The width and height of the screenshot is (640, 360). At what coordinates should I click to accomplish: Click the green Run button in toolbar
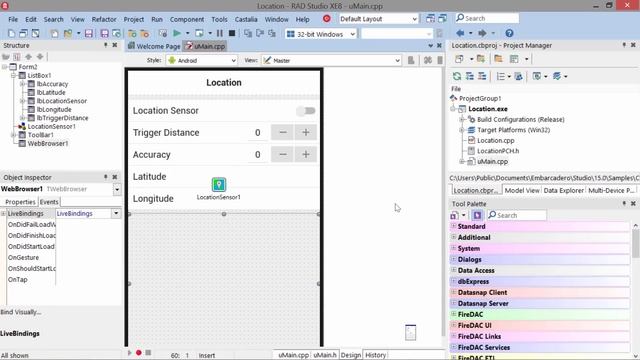pos(177,33)
